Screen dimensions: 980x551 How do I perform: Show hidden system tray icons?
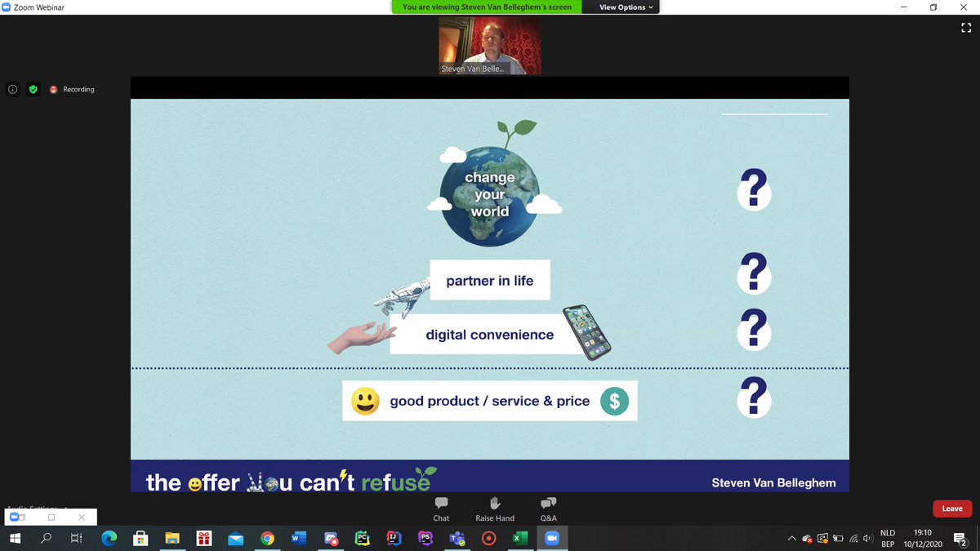tap(791, 538)
